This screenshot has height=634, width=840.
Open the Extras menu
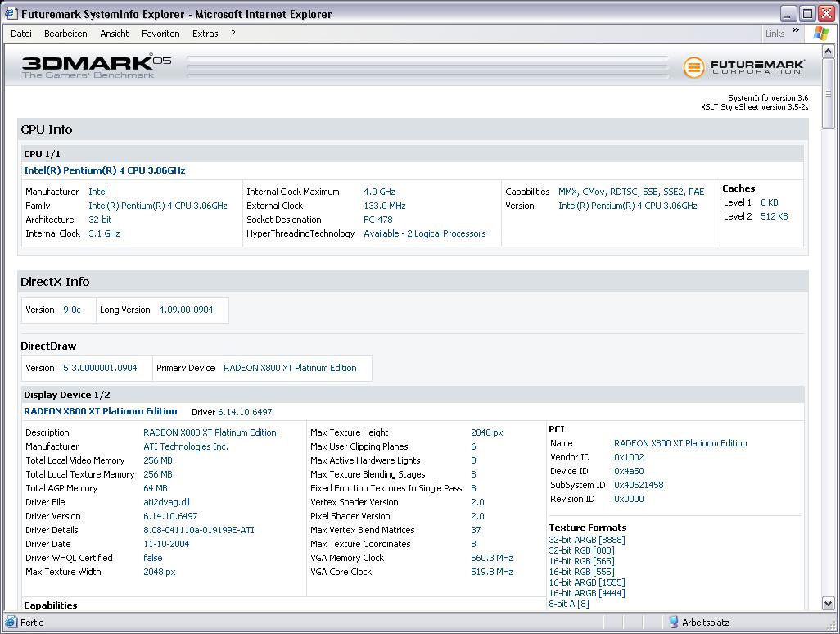205,34
